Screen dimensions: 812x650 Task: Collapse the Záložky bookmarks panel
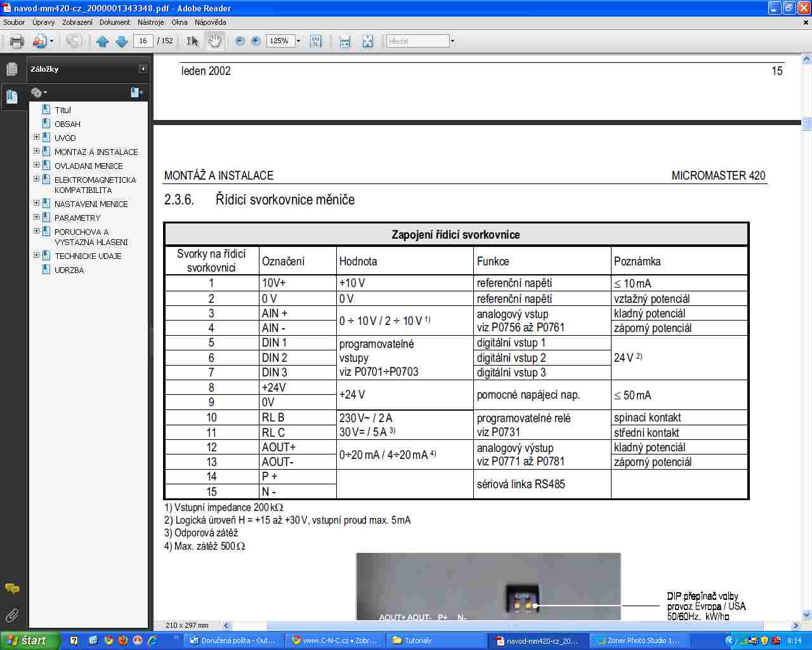point(143,69)
